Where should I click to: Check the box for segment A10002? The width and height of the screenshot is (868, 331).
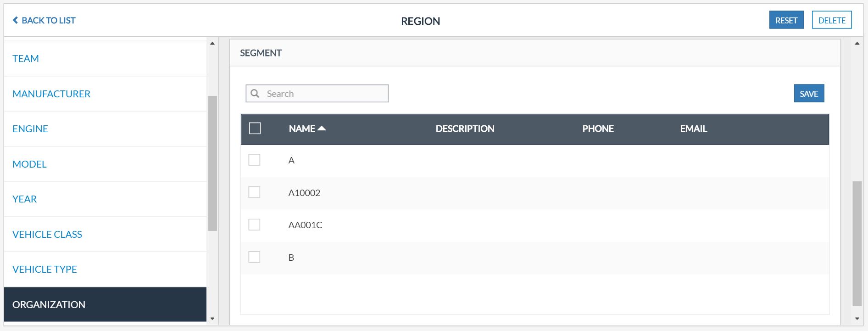point(254,192)
